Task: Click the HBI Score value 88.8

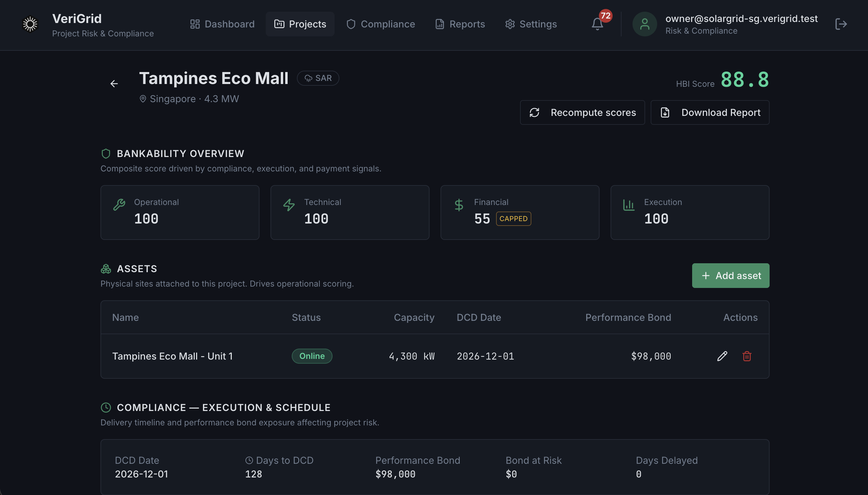Action: 745,79
